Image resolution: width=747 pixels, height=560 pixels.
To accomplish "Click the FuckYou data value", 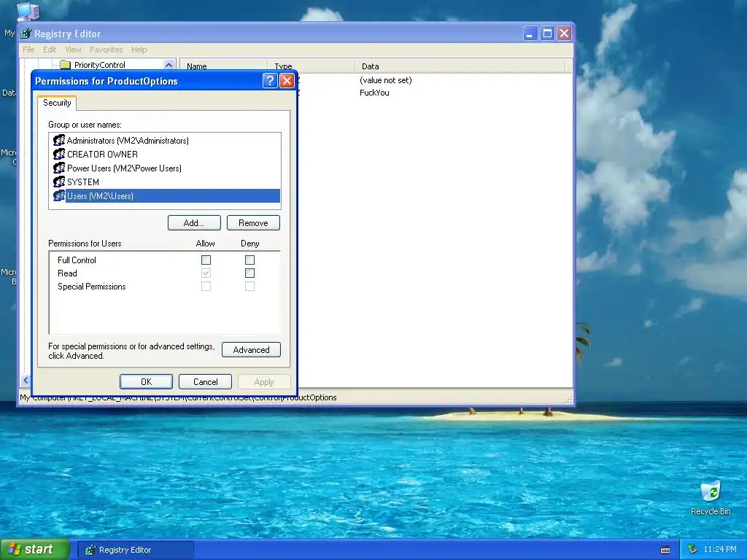I will pyautogui.click(x=374, y=93).
